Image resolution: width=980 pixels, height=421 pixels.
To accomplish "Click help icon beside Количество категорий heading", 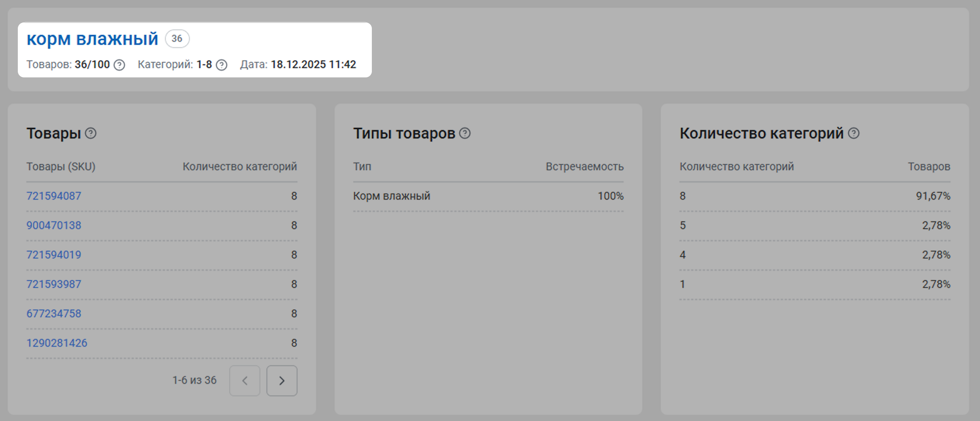I will (x=854, y=133).
